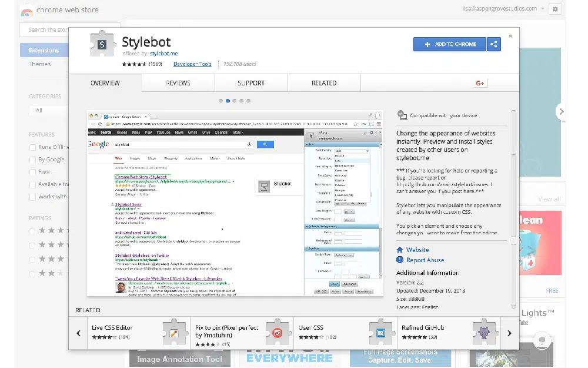Open the Support tab
Image resolution: width=588 pixels, height=368 pixels.
[x=251, y=83]
